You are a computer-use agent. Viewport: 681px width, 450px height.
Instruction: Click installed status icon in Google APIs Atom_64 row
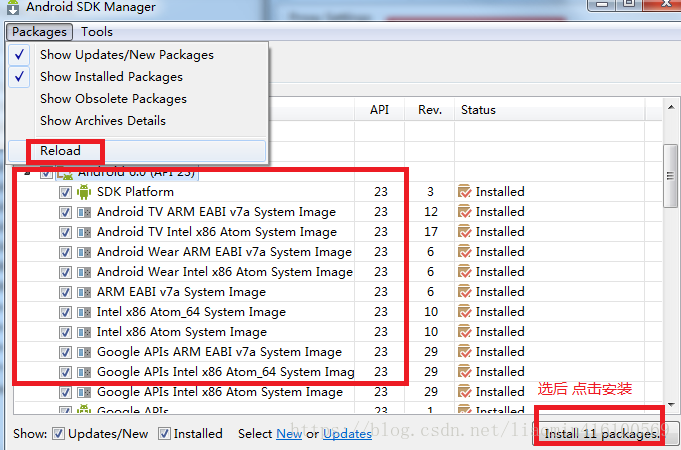coord(464,371)
